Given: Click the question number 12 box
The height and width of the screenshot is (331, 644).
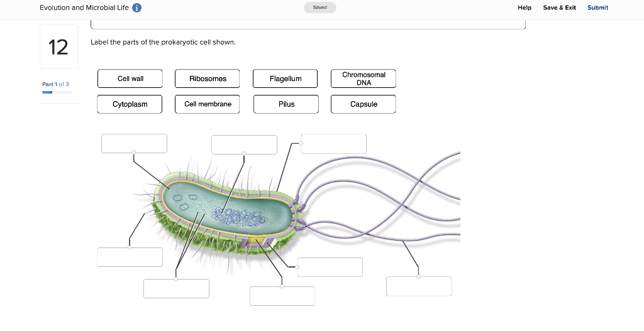Looking at the screenshot, I should [58, 46].
